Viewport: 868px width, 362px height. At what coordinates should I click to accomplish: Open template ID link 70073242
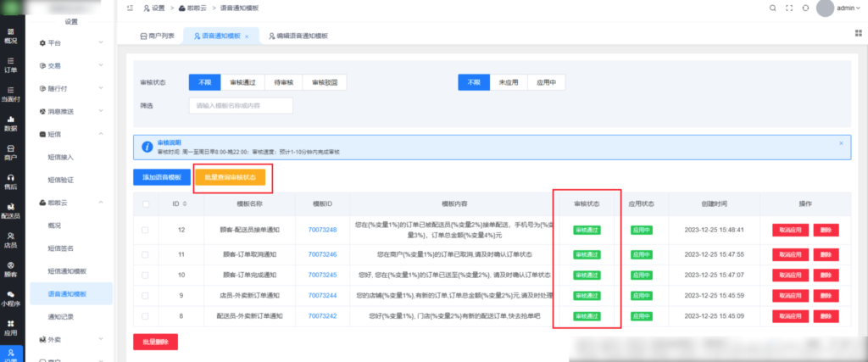tap(322, 316)
